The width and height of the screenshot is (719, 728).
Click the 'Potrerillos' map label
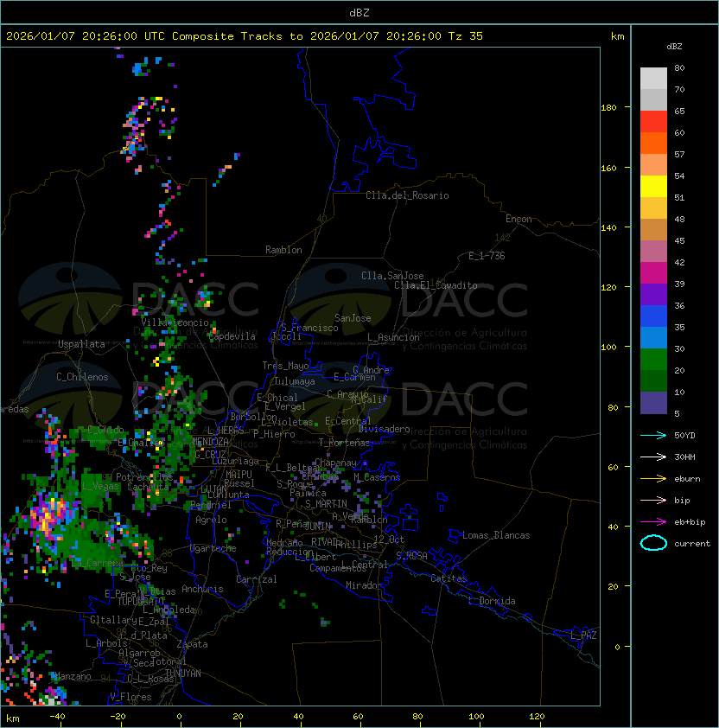point(144,477)
